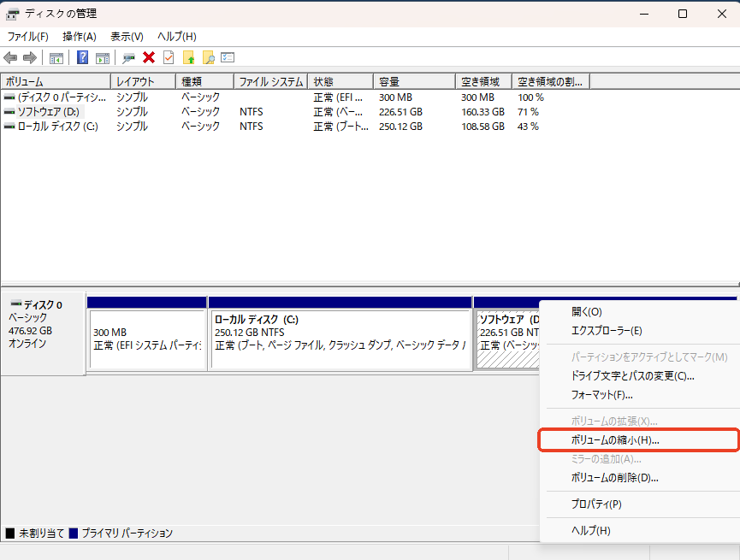Screen dimensions: 740x560
Task: Choose フォーマット(F)... in the context menu
Action: tap(601, 395)
